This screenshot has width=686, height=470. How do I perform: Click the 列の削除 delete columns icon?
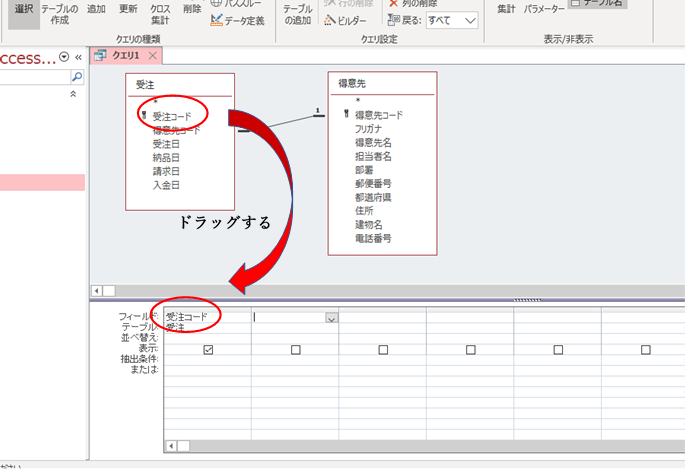(393, 4)
